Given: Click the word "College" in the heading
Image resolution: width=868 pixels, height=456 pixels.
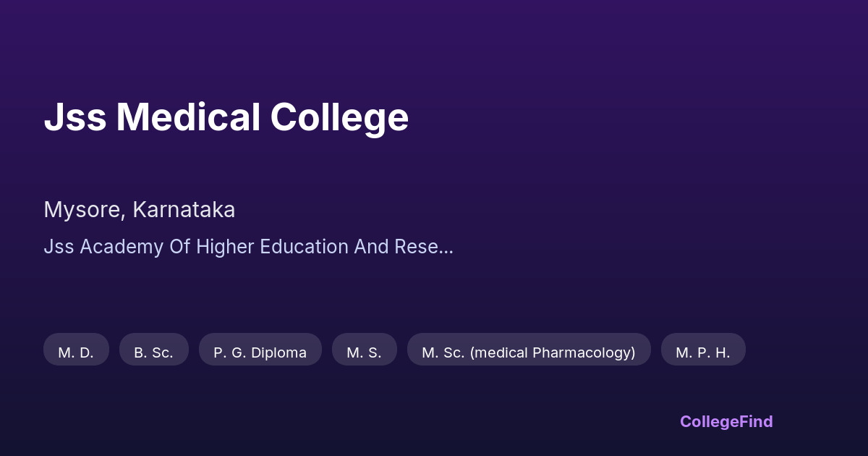Looking at the screenshot, I should coord(339,117).
